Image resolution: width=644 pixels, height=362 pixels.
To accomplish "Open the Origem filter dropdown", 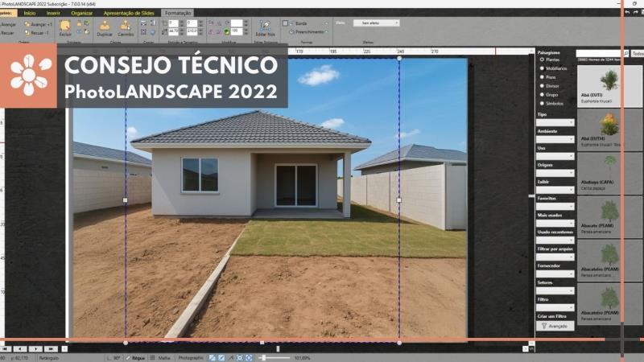I will tap(555, 173).
